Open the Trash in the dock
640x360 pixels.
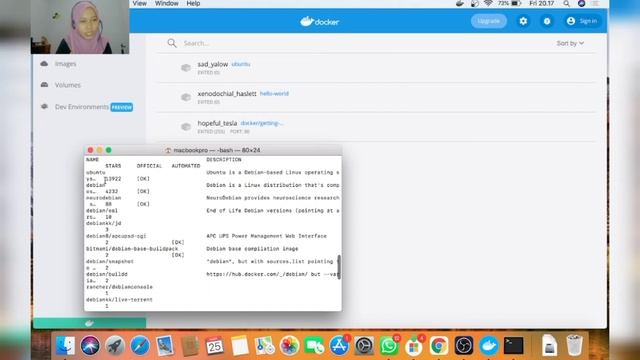tap(574, 346)
